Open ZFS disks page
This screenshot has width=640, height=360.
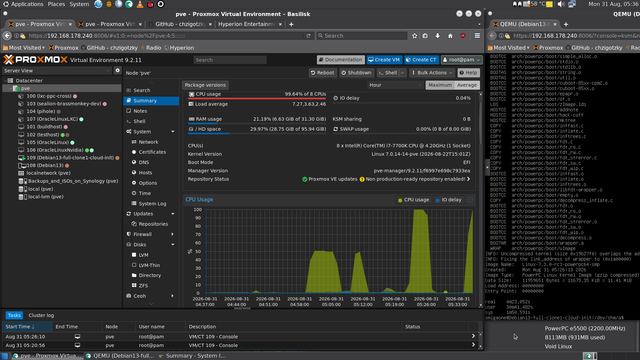pyautogui.click(x=143, y=285)
